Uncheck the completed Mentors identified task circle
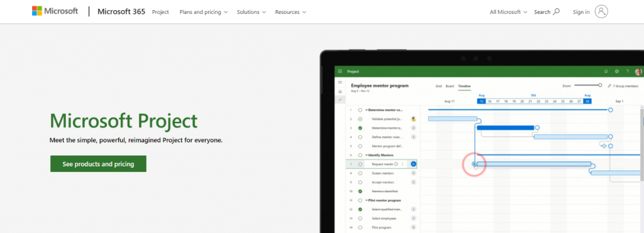 tap(360, 191)
